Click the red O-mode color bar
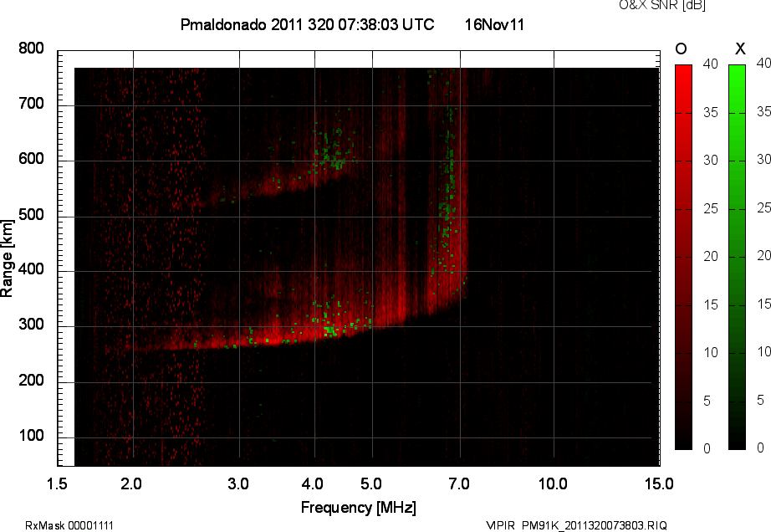 coord(683,257)
